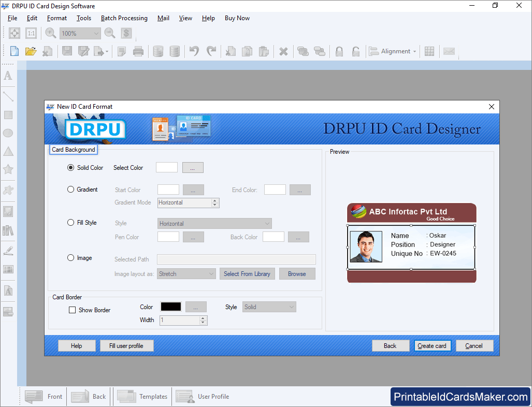Screen dimensions: 532x407
Task: Switch to the Templates tab
Action: [142, 397]
